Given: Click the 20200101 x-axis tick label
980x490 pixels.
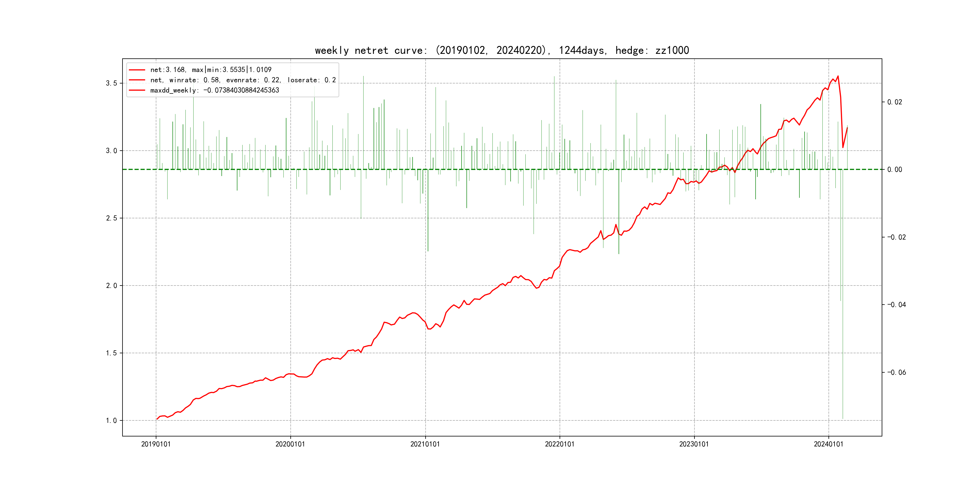Looking at the screenshot, I should [290, 444].
